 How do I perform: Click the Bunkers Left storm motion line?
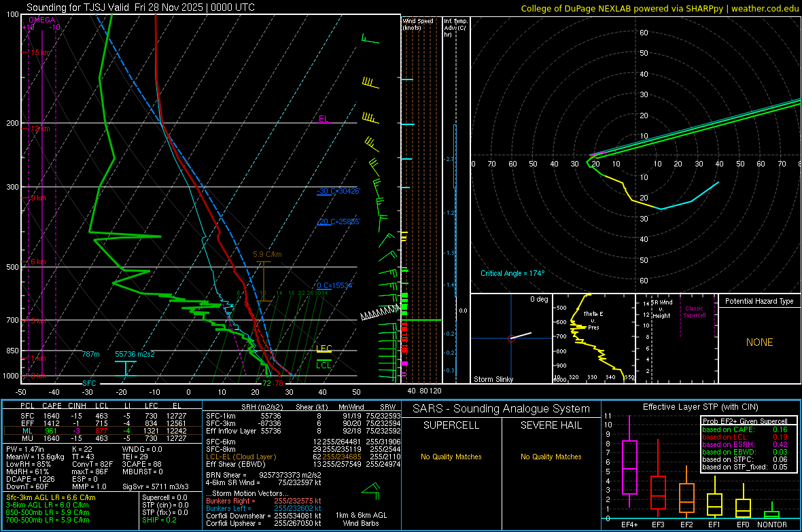click(264, 508)
